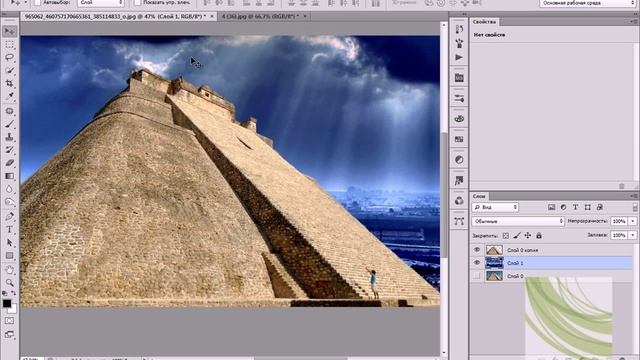Image resolution: width=640 pixels, height=360 pixels.
Task: Open the Actions panel play icon
Action: click(x=459, y=58)
